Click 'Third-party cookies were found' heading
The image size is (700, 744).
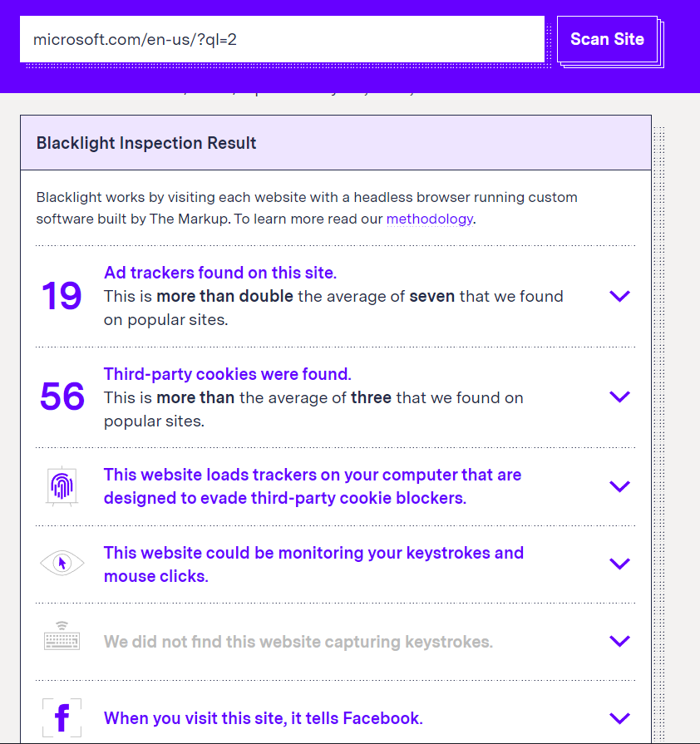[x=228, y=374]
